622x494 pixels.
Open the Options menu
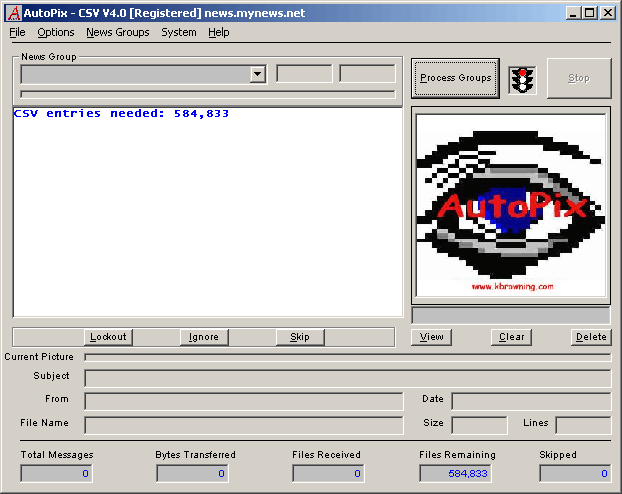click(x=56, y=32)
